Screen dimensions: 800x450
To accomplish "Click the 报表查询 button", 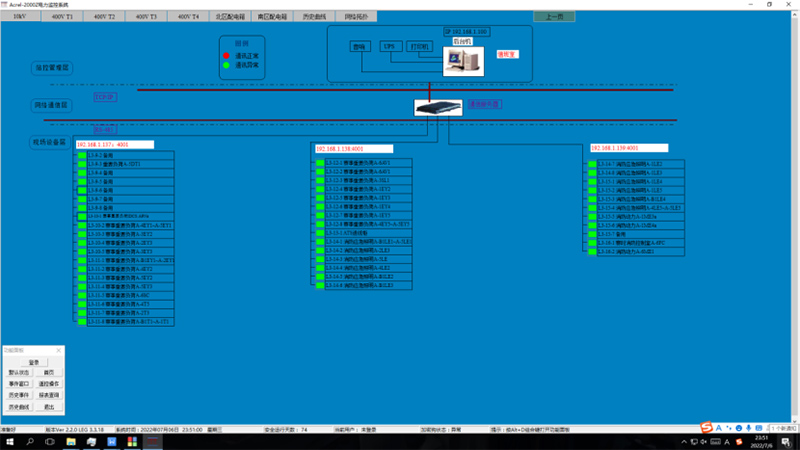I will pos(48,395).
